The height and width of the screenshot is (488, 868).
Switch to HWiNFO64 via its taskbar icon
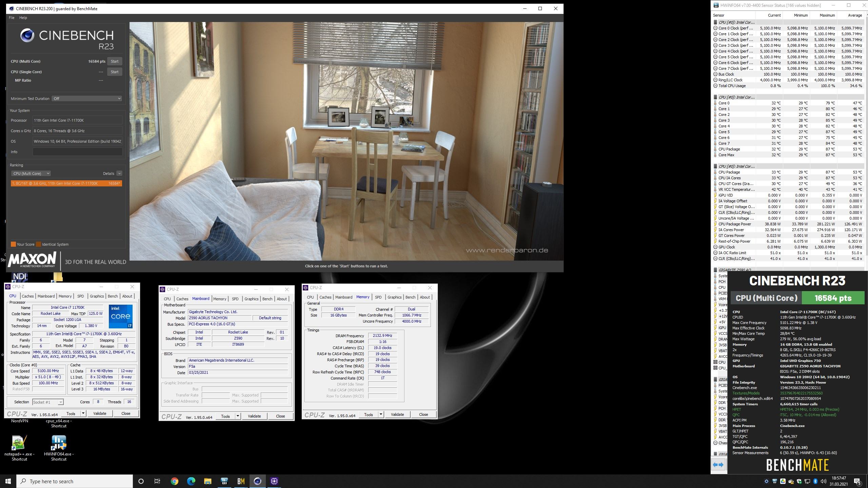point(224,481)
